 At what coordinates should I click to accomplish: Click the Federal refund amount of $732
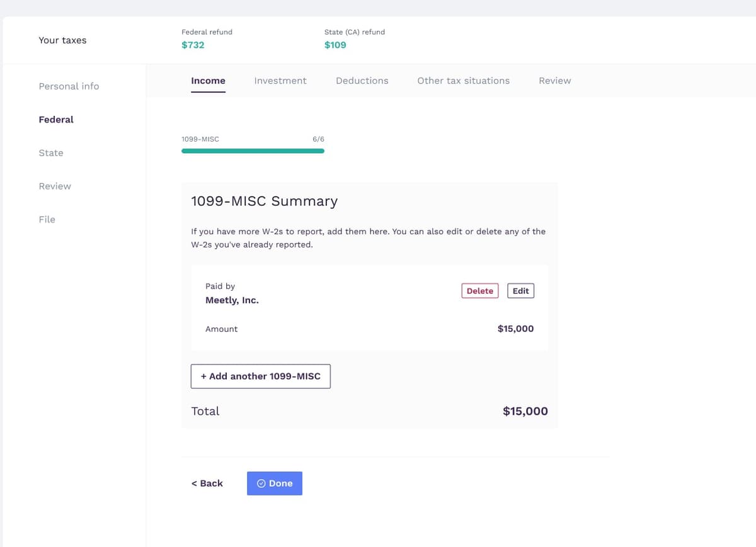coord(193,45)
